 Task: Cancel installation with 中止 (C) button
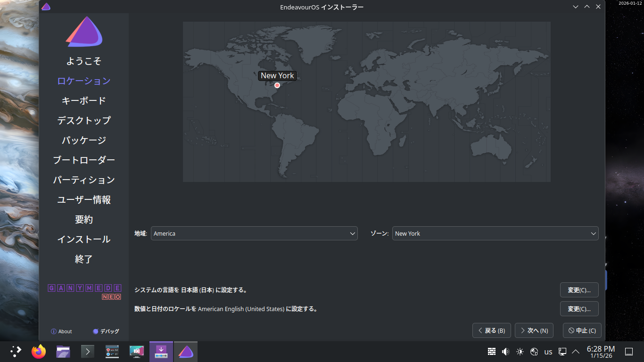point(582,330)
